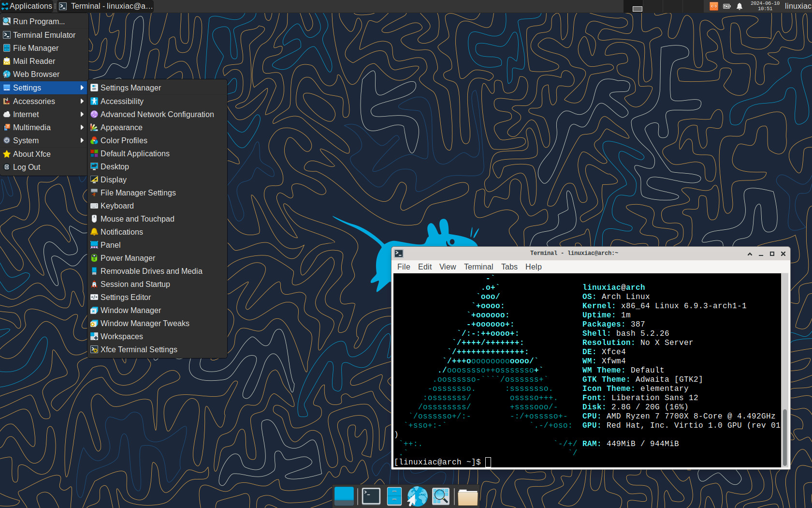This screenshot has width=812, height=508.
Task: Click the linuxiac user name in panel
Action: pyautogui.click(x=798, y=6)
